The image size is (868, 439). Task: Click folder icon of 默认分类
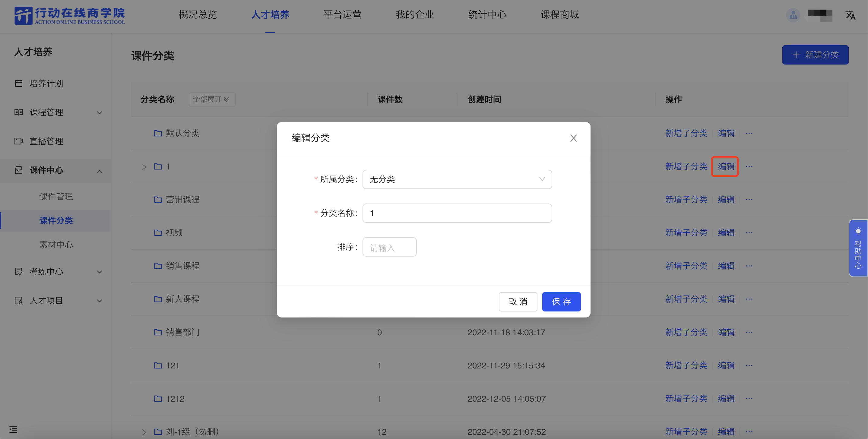[x=158, y=133]
